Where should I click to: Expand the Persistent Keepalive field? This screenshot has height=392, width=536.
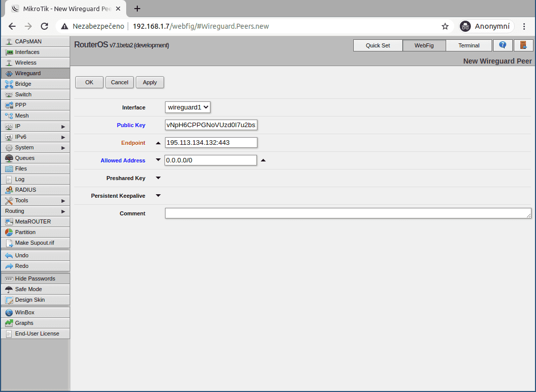[x=158, y=195]
